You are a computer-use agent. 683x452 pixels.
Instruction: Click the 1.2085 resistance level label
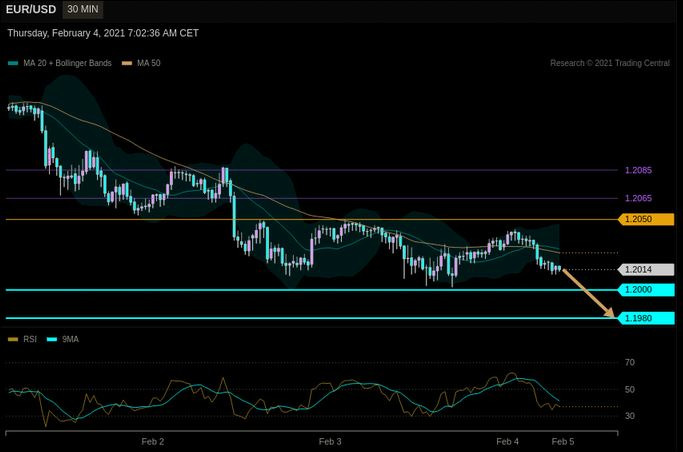tap(638, 170)
